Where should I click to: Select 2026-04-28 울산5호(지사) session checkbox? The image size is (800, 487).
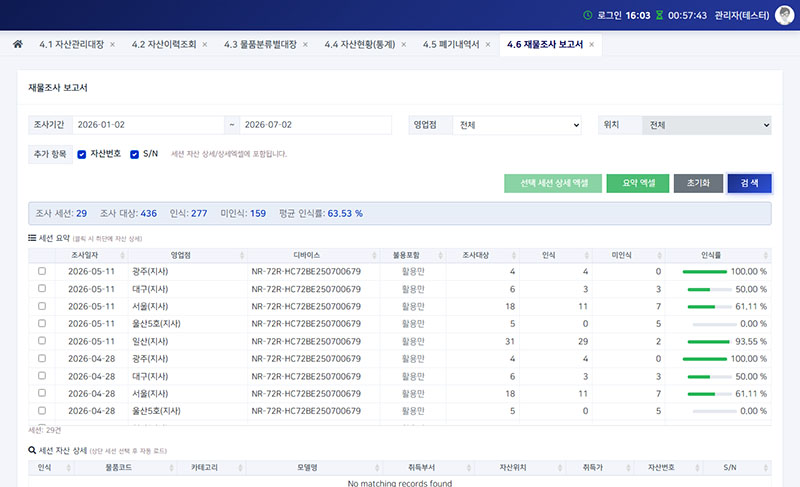42,411
